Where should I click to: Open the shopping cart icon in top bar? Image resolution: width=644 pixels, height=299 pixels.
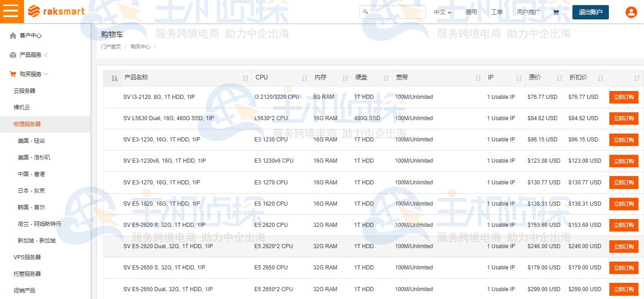click(556, 12)
